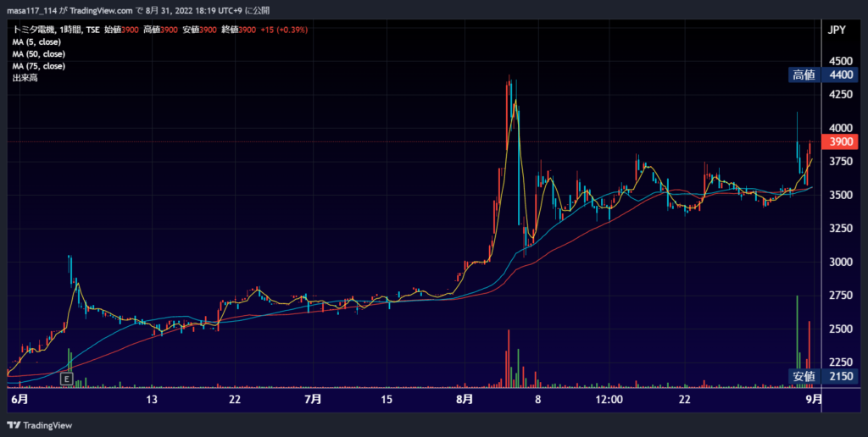
Task: Click the 2750 price axis value
Action: 841,296
